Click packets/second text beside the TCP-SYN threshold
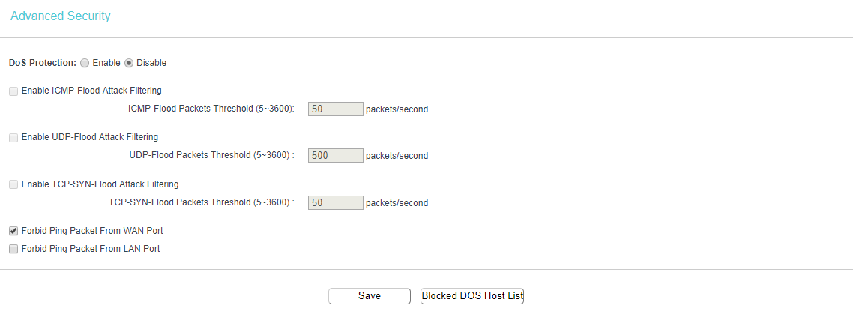Screen dimensions: 868x326 (x=397, y=202)
